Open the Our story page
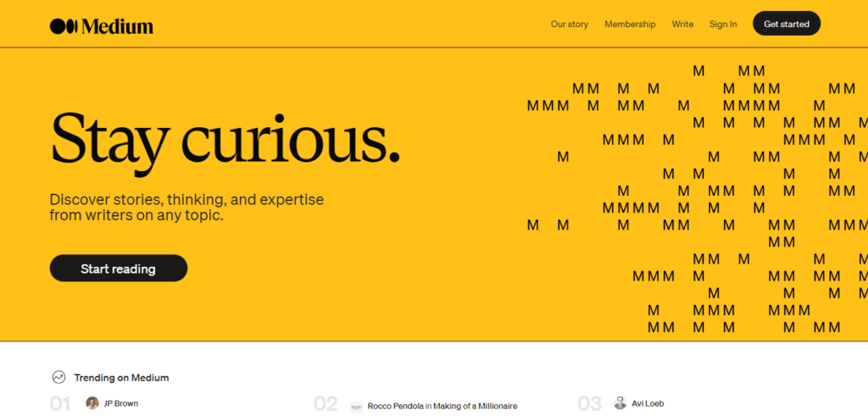The width and height of the screenshot is (868, 416). click(x=569, y=25)
